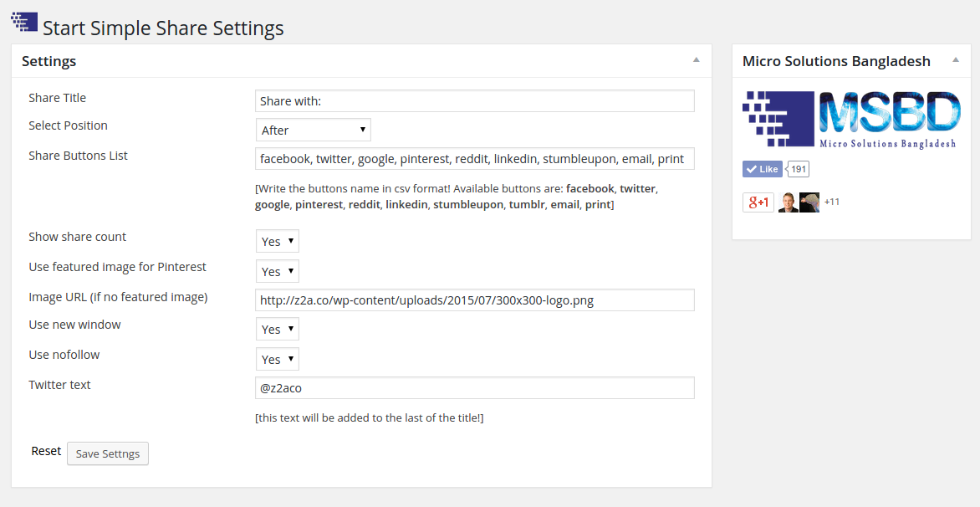
Task: Click the hint about text added to title
Action: 370,417
